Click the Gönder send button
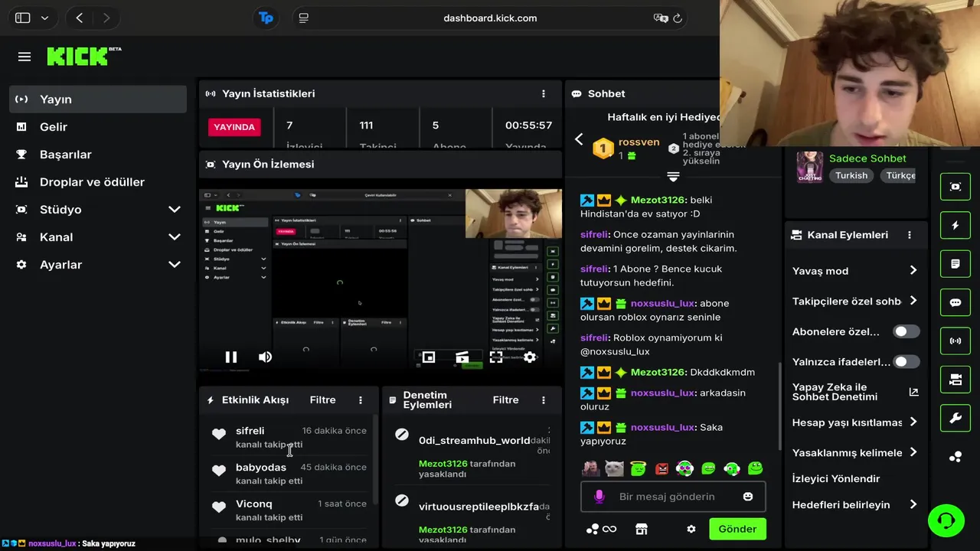980x551 pixels. pos(737,529)
